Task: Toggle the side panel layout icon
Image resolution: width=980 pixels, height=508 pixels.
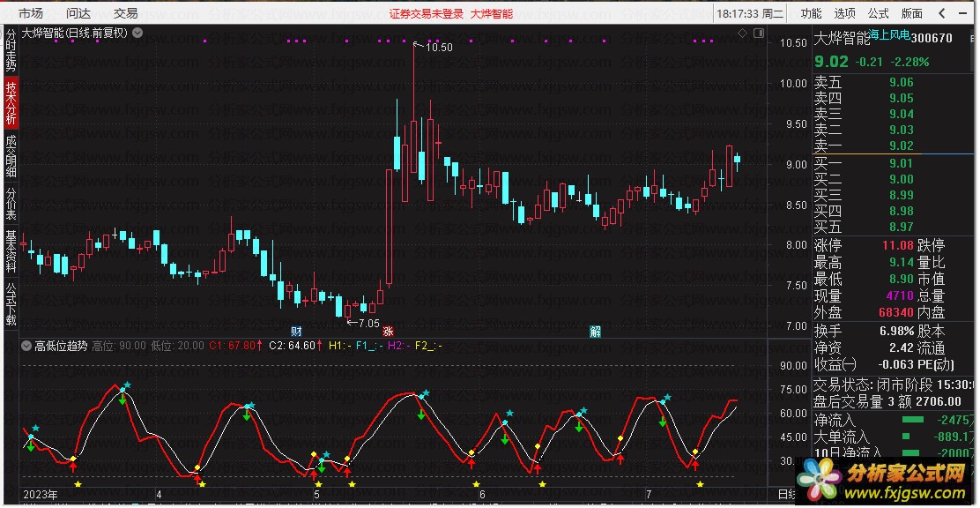Action: [x=759, y=34]
